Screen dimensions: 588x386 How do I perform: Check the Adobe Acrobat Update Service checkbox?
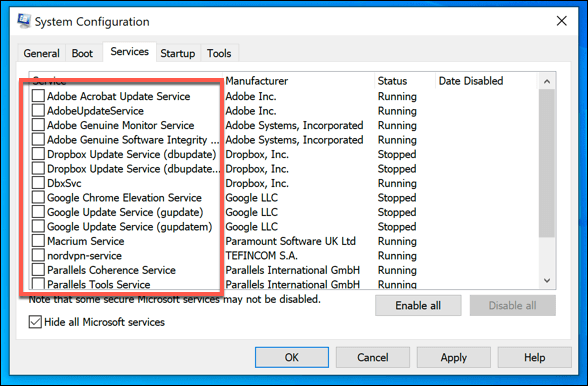tap(38, 96)
